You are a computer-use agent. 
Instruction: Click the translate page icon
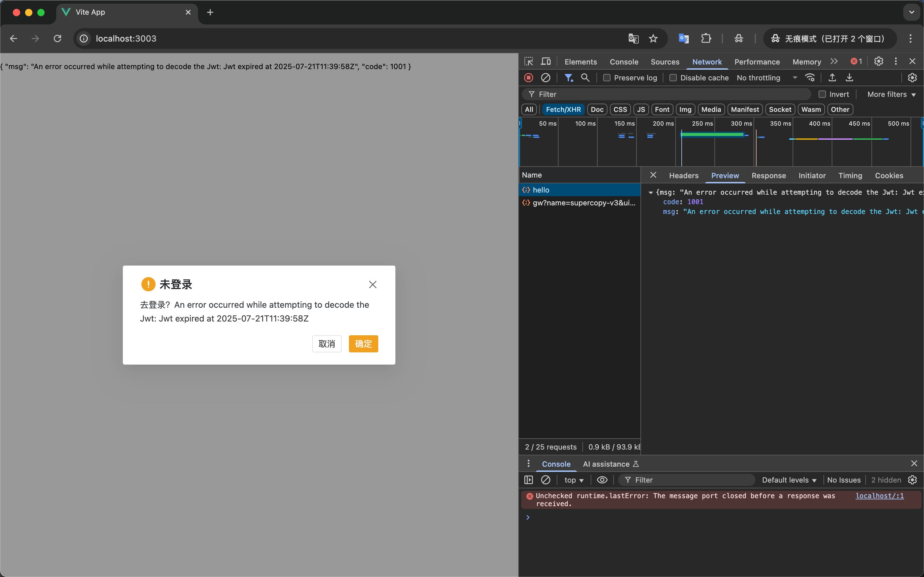point(633,39)
